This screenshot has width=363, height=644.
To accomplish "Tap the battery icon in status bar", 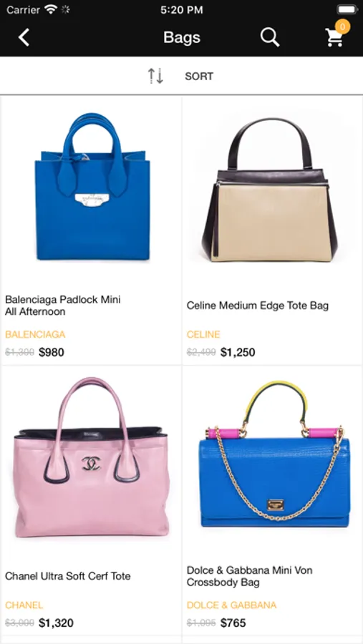I will pos(347,9).
